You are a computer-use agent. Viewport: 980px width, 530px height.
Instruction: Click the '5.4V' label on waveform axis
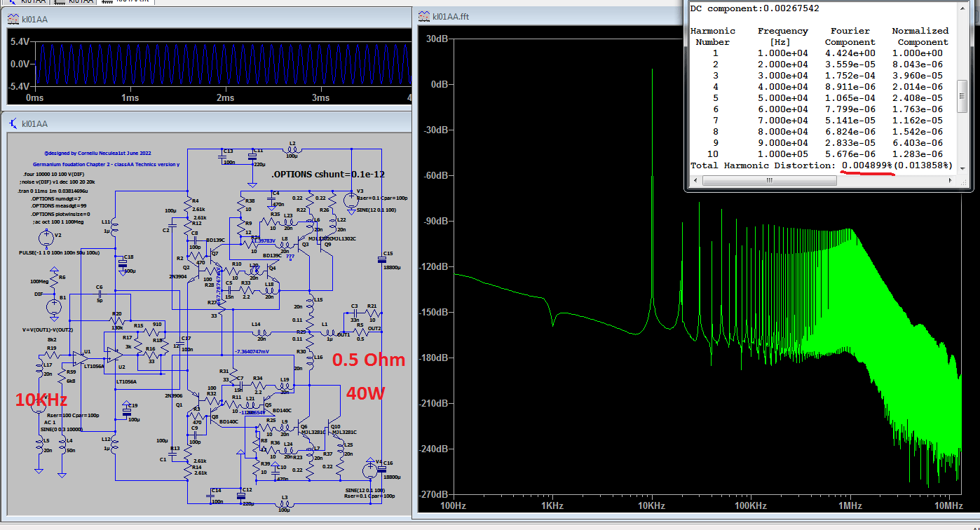pyautogui.click(x=19, y=41)
